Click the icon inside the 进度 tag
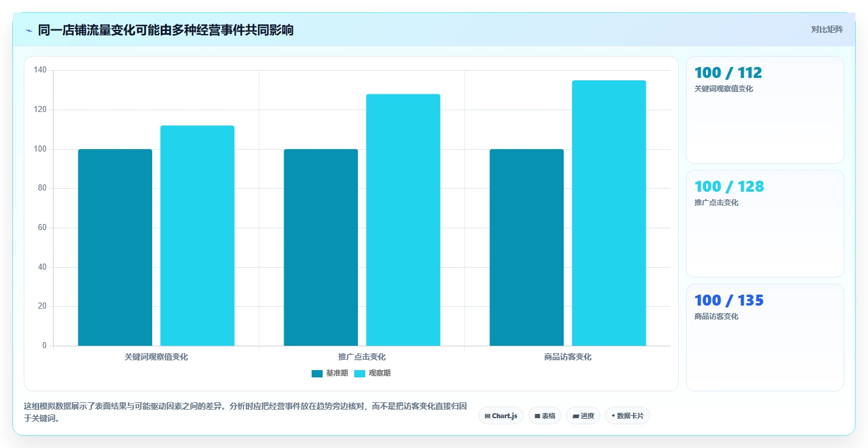Image resolution: width=868 pixels, height=448 pixels. tap(576, 416)
